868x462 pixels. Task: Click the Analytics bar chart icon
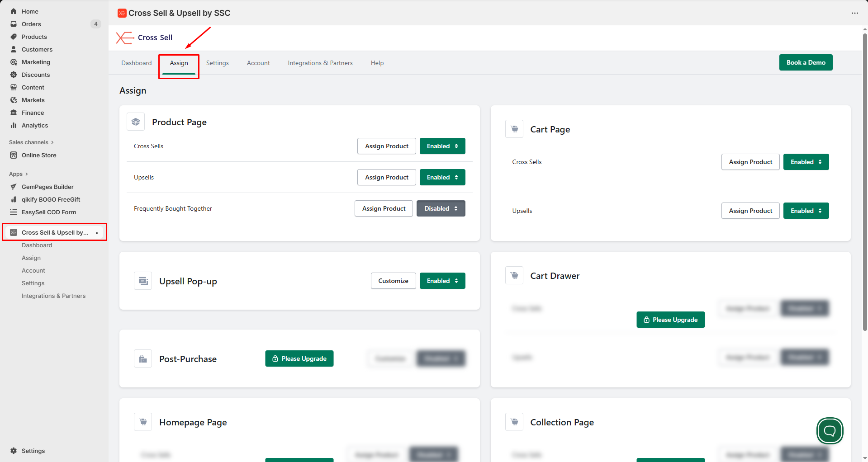(14, 125)
